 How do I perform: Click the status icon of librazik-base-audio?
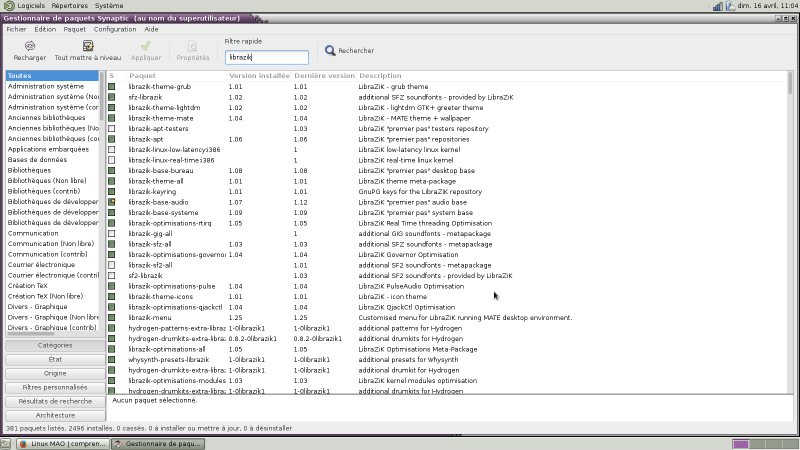(112, 202)
